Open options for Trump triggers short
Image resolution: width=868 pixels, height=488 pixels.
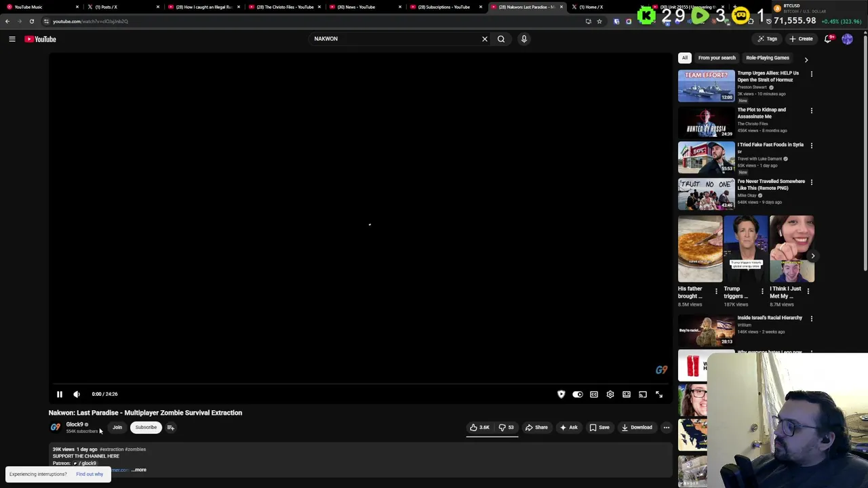click(762, 291)
